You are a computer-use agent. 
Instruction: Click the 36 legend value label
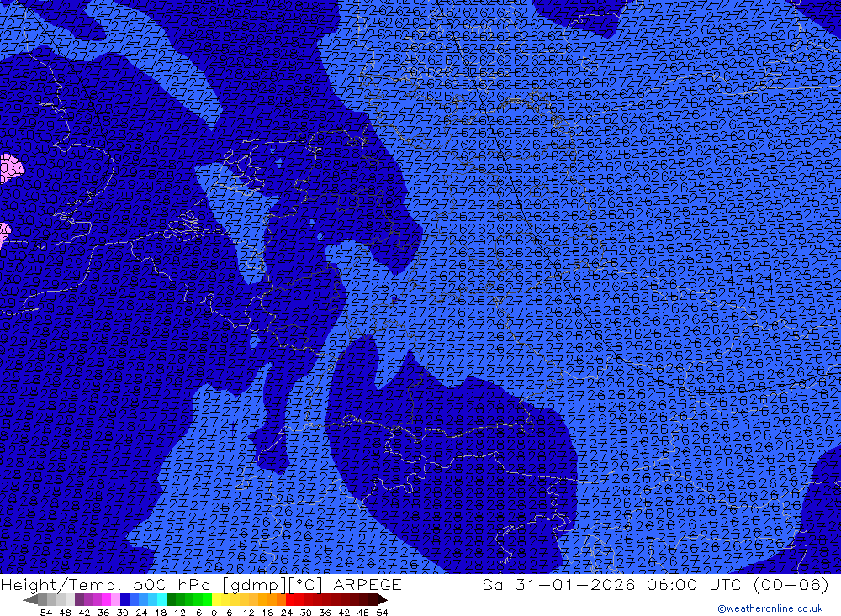(x=325, y=613)
